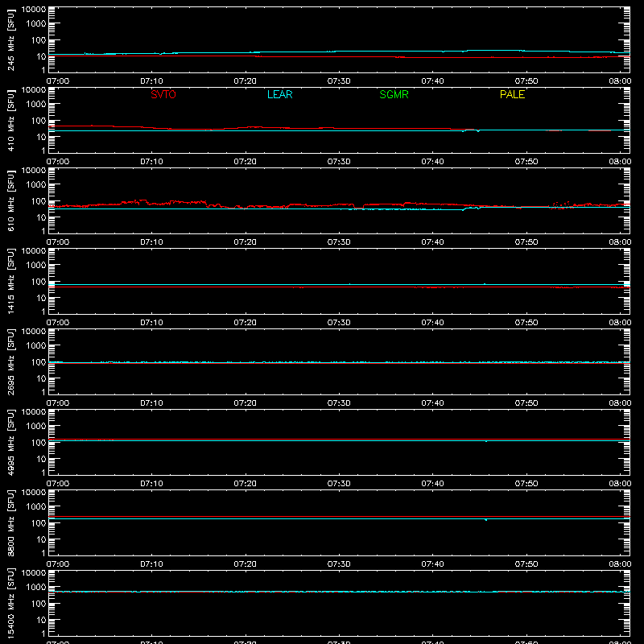644x644 pixels.
Task: Click 07:20 label under the 610 MHz plot
Action: [246, 242]
